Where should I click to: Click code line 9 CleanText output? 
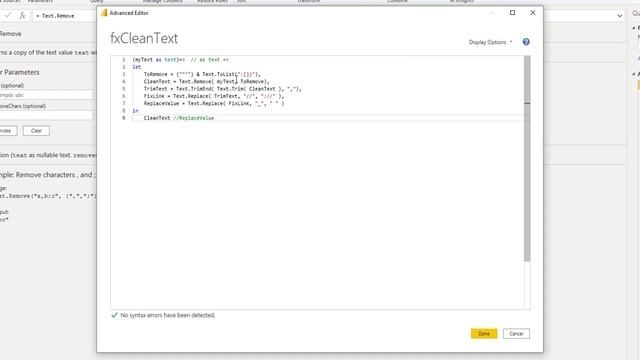coord(179,118)
